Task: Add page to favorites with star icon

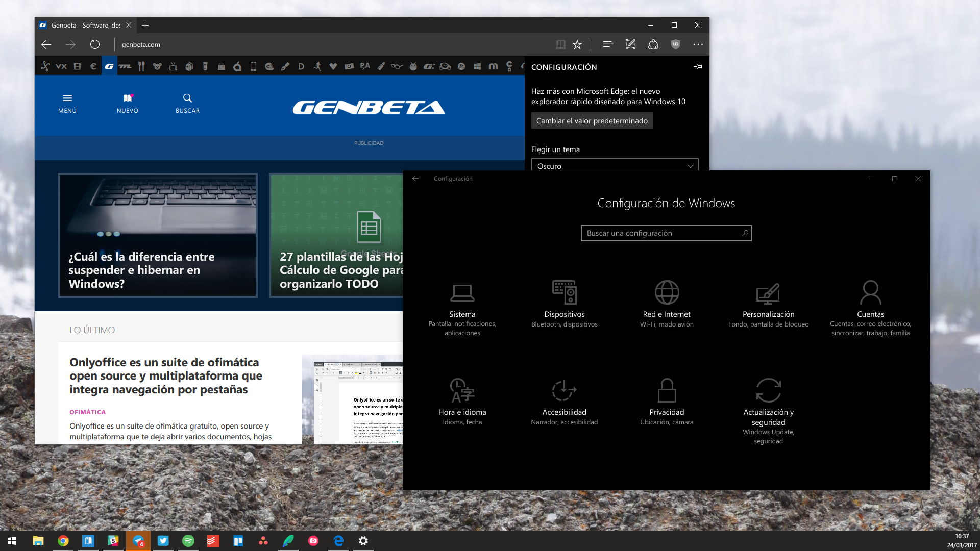Action: click(x=577, y=44)
